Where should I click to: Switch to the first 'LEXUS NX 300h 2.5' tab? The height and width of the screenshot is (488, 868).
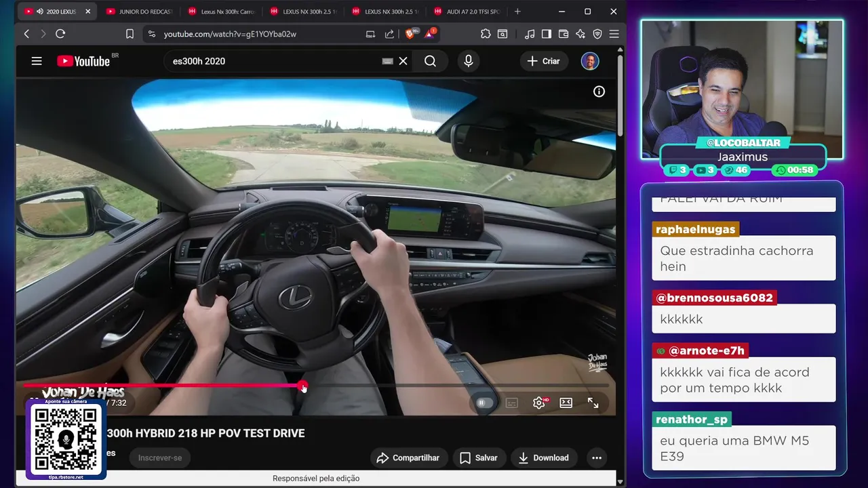pos(303,12)
